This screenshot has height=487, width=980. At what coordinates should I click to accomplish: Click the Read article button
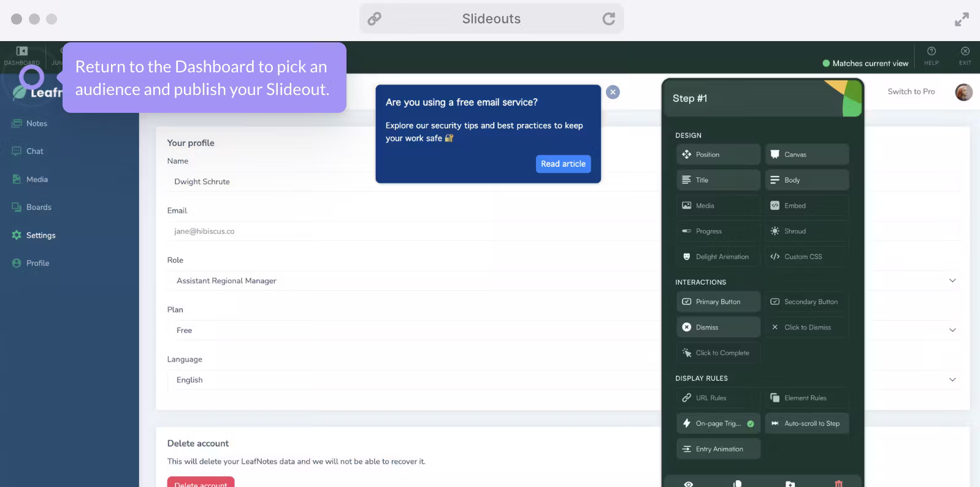click(x=562, y=164)
